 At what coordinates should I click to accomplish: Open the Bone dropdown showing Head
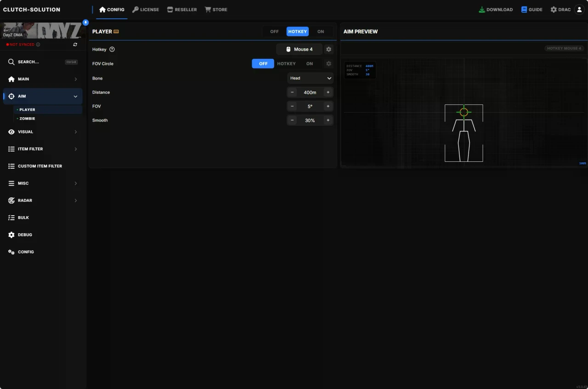pyautogui.click(x=310, y=78)
